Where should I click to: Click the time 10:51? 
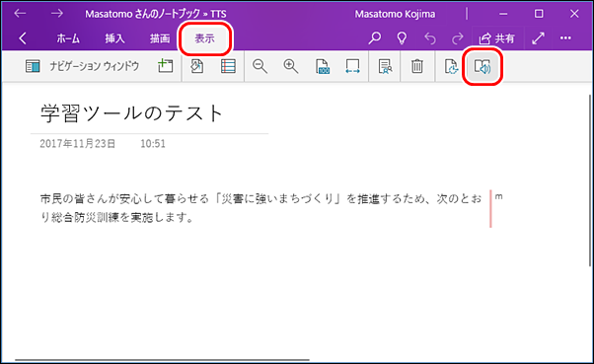click(153, 144)
